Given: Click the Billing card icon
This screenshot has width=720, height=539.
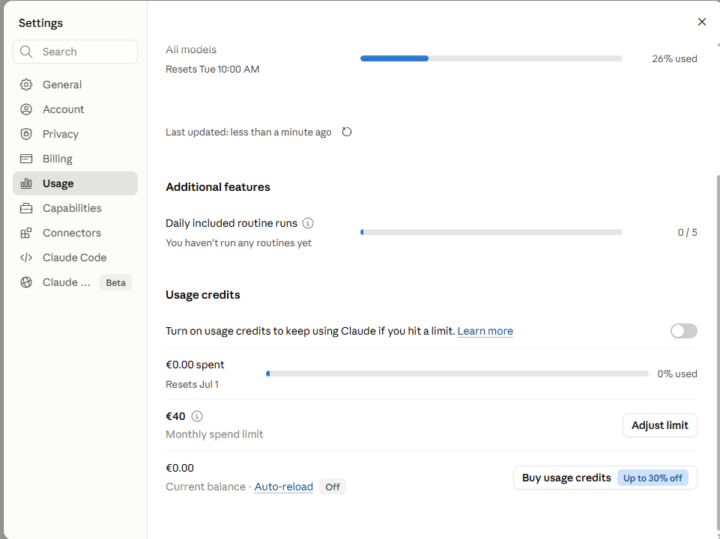Looking at the screenshot, I should click(26, 159).
